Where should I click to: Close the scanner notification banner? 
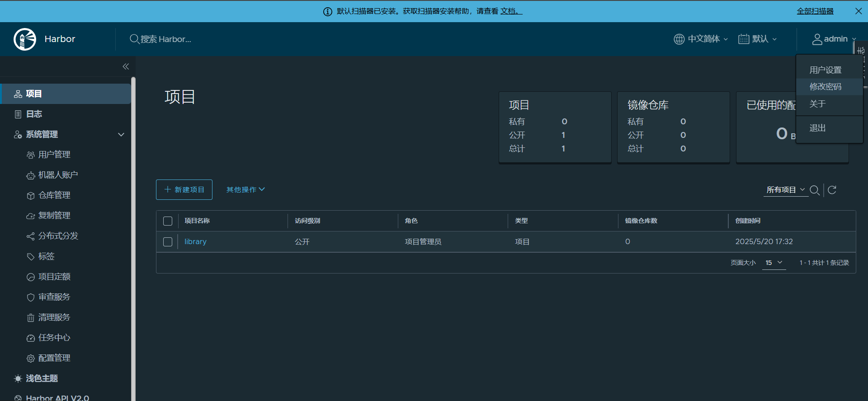(859, 11)
